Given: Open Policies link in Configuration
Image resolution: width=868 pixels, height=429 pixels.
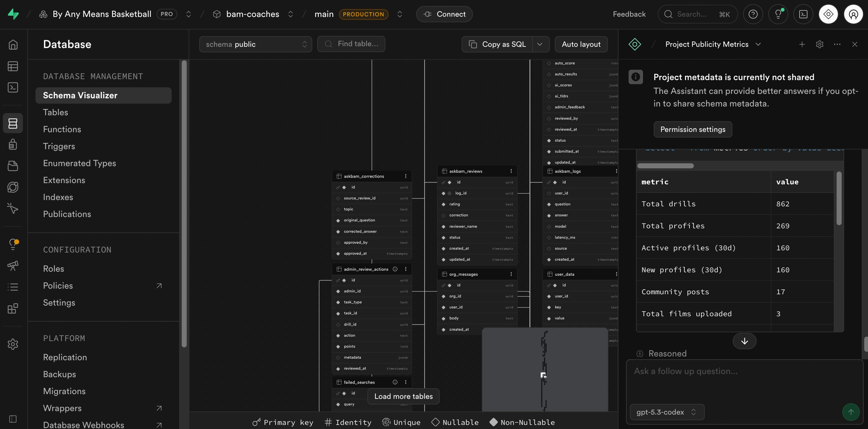Looking at the screenshot, I should [58, 286].
